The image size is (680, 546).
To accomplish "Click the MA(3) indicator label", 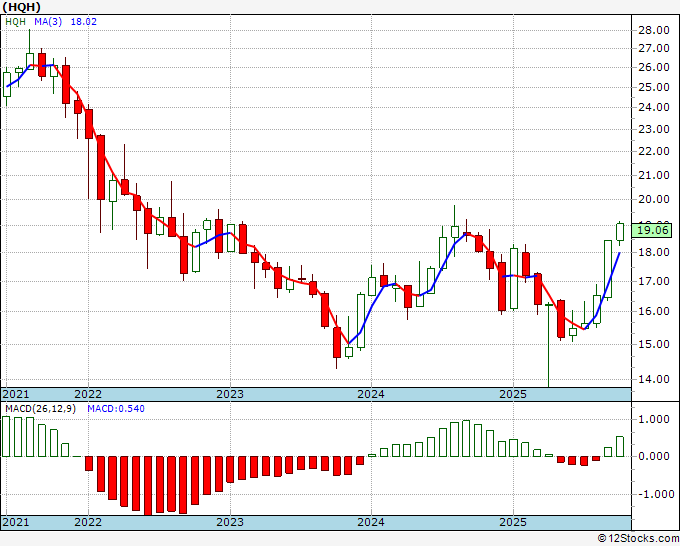I will pyautogui.click(x=48, y=22).
